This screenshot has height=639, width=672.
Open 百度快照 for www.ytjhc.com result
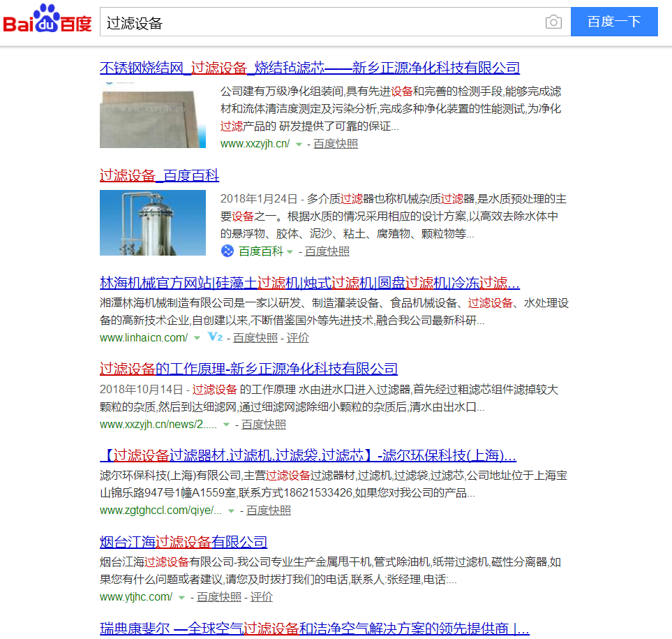click(x=219, y=597)
